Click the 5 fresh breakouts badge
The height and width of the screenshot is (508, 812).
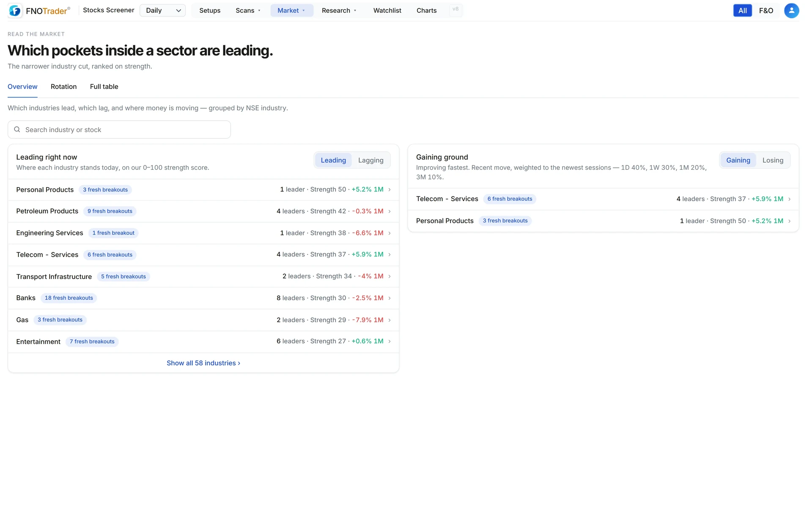tap(123, 276)
